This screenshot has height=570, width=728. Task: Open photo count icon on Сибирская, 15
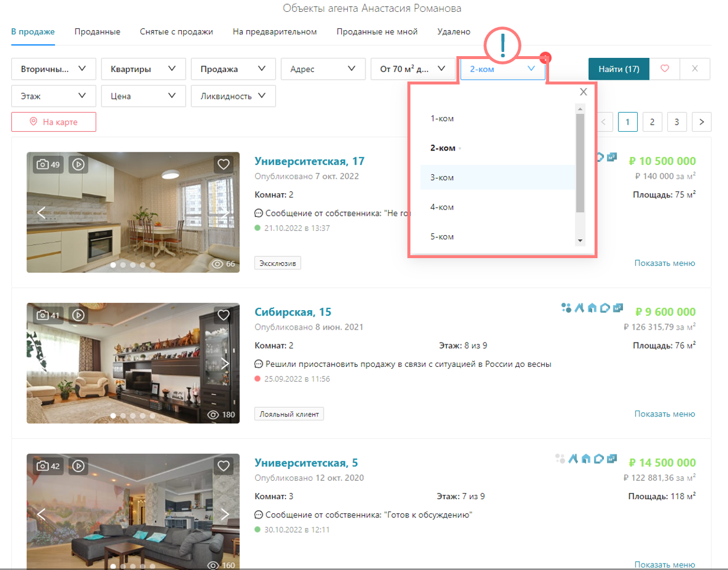[48, 315]
